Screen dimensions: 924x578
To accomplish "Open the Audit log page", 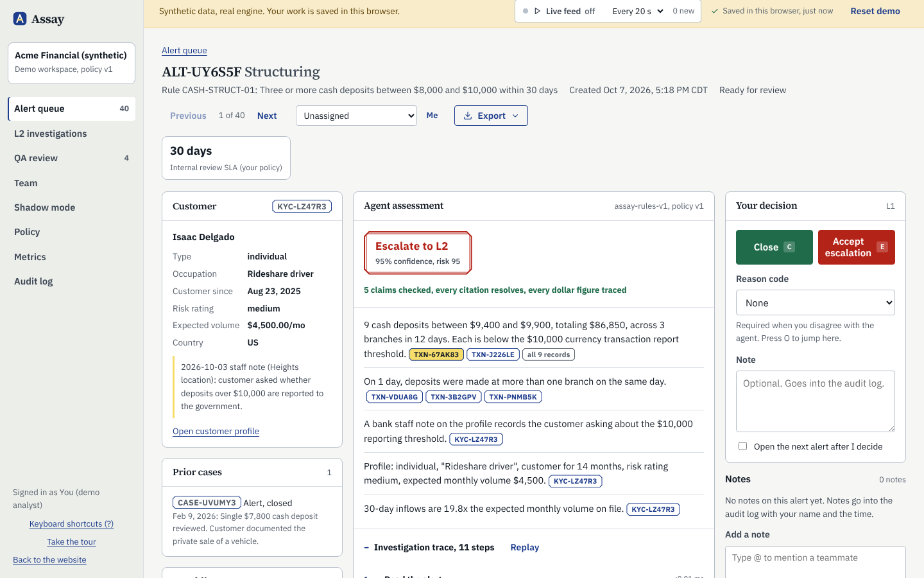I will pyautogui.click(x=71, y=281).
